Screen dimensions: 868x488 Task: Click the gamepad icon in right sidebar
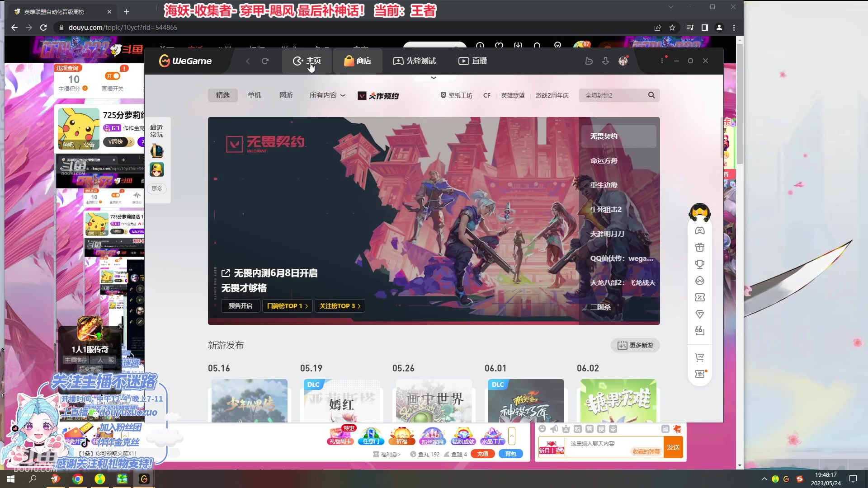coord(700,231)
